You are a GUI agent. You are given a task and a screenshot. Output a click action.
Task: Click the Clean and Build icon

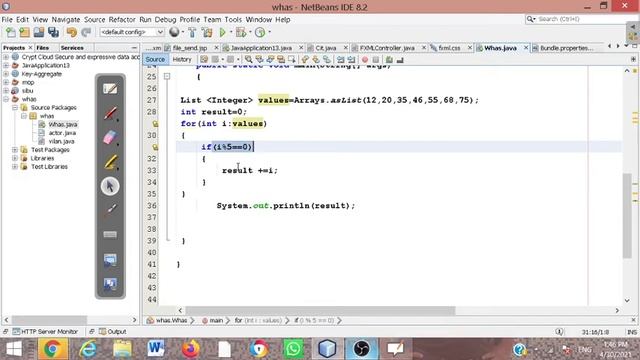click(x=207, y=32)
